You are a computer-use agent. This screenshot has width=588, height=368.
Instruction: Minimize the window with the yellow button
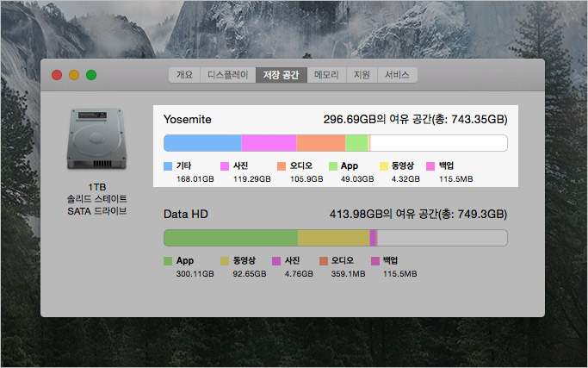[74, 75]
